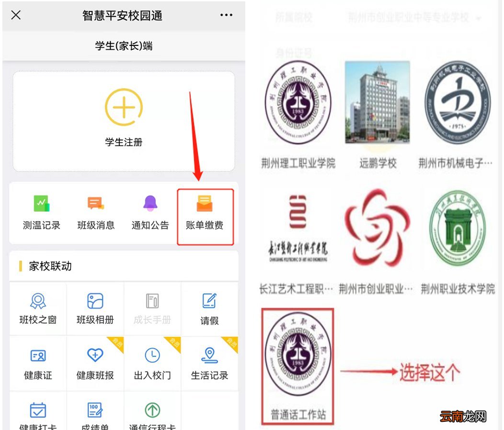Image resolution: width=504 pixels, height=430 pixels.
Task: Click the 远鹏学校 caption text
Action: coord(378,163)
